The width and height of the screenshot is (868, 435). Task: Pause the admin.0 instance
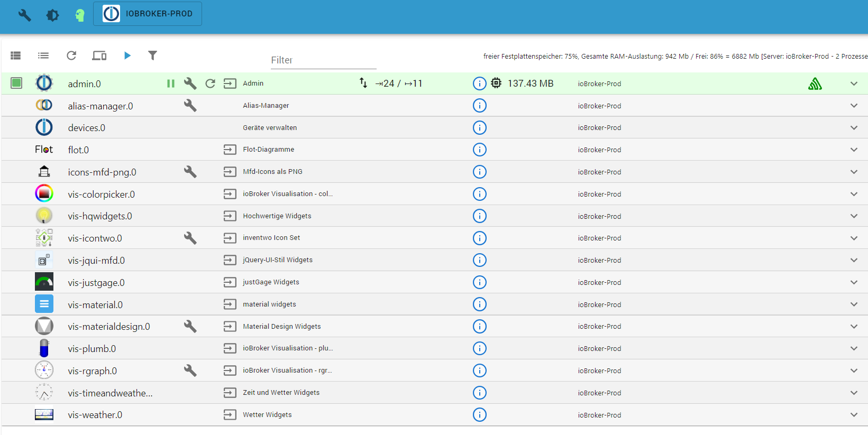coord(171,84)
